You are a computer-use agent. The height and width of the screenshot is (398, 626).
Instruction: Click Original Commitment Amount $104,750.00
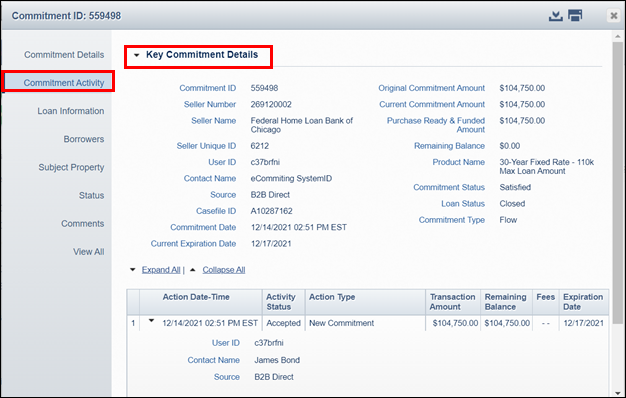(x=522, y=88)
